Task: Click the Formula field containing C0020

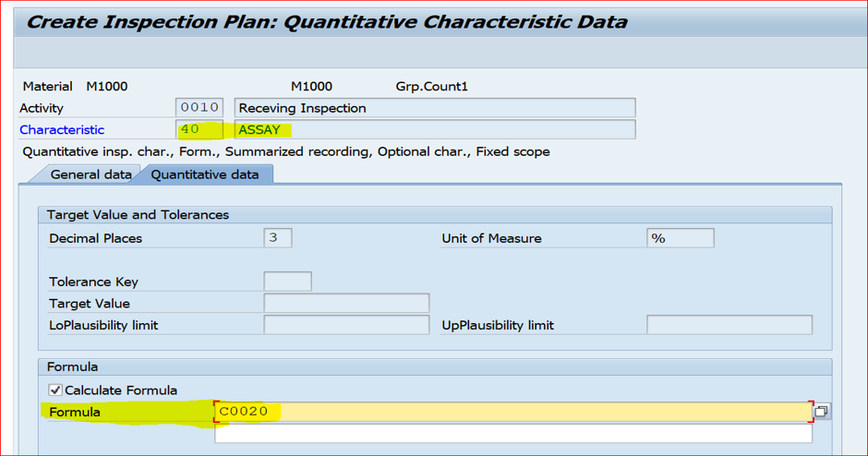Action: (513, 412)
